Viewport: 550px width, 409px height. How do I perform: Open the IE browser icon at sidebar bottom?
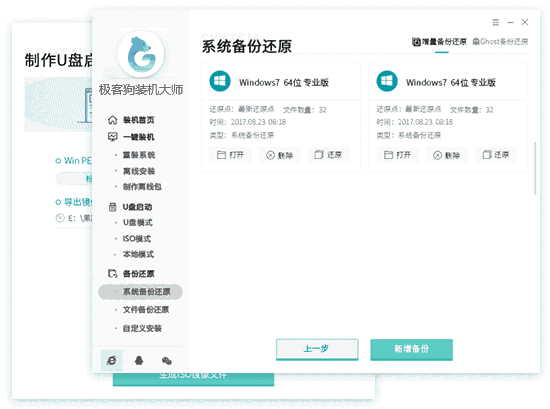click(x=112, y=360)
